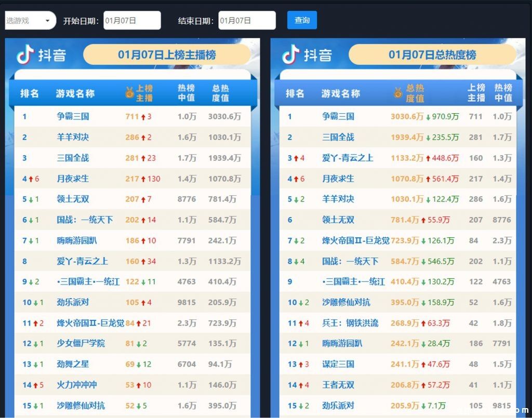Open 爱丫-青云之上 in the left ranking

[82, 261]
